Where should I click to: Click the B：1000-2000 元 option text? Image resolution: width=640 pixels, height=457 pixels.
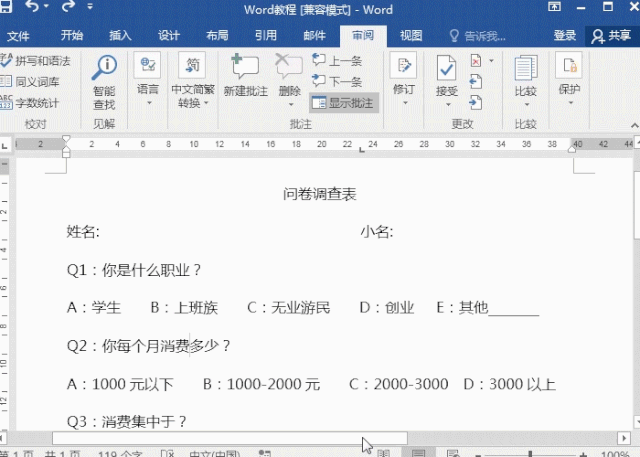point(262,384)
